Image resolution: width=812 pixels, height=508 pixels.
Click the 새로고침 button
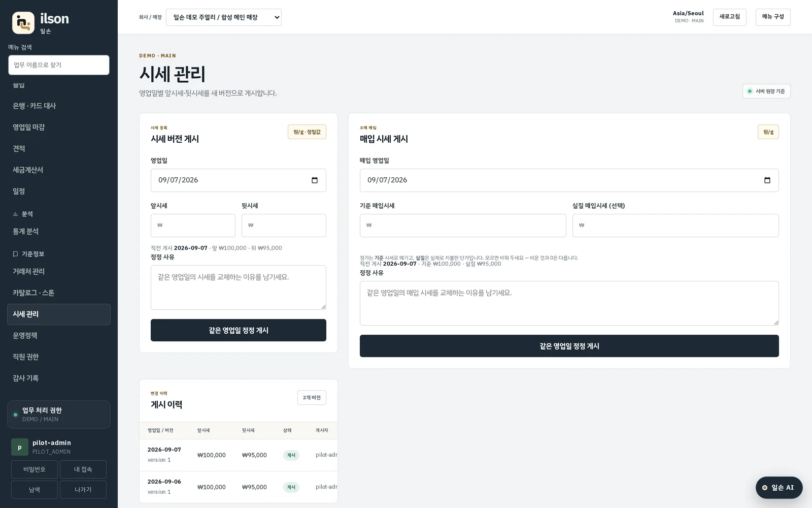pyautogui.click(x=730, y=17)
